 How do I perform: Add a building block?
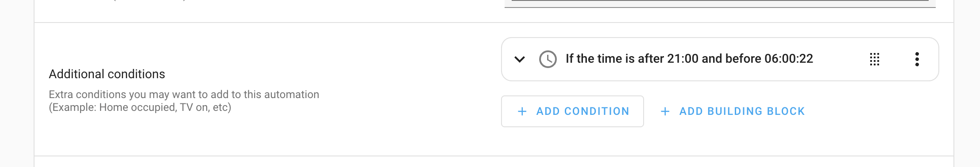click(x=733, y=111)
